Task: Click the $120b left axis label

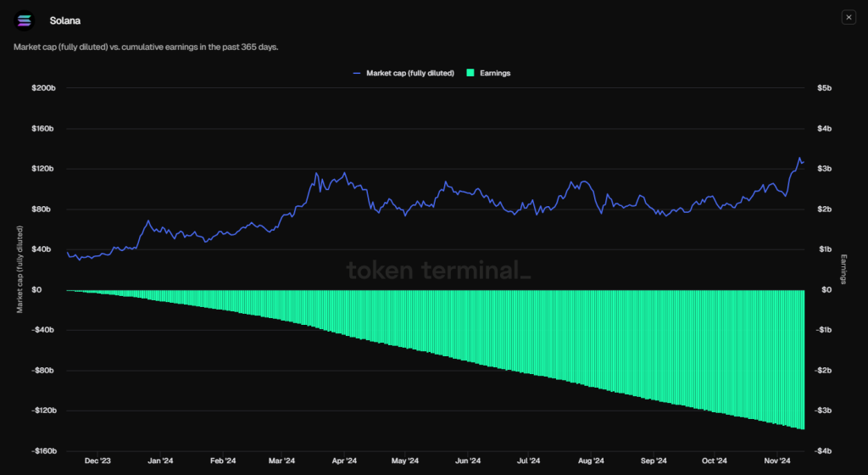Action: [x=42, y=169]
